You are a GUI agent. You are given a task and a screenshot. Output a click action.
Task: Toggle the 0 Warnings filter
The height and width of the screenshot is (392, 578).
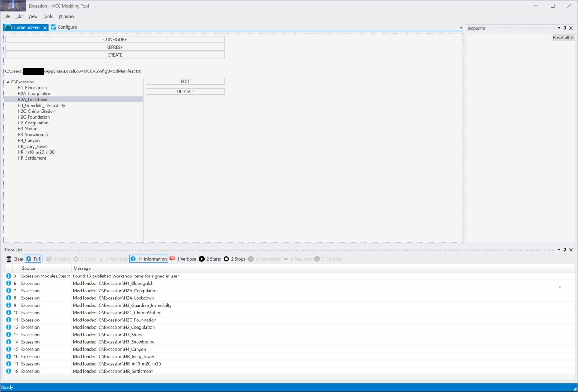[113, 259]
